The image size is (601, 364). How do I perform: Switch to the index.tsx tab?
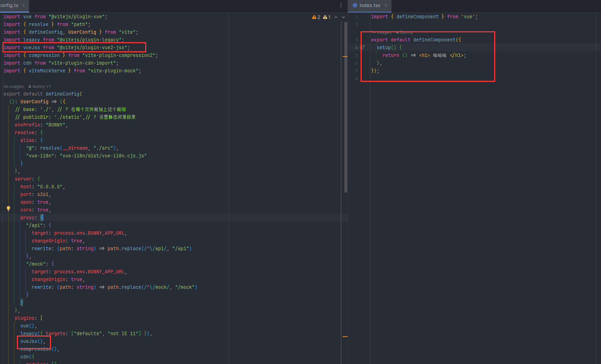point(370,5)
